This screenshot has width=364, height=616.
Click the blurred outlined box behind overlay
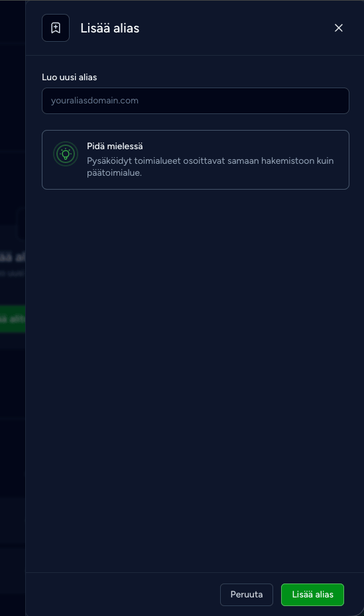coord(21,224)
